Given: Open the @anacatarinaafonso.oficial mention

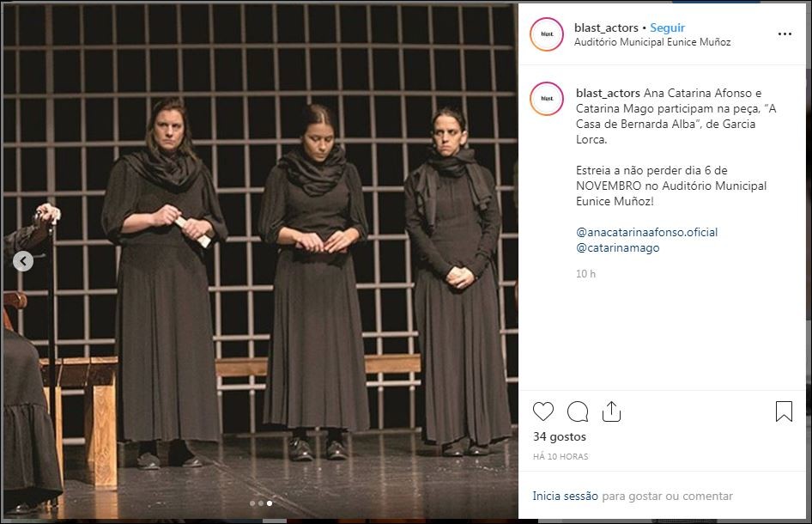Looking at the screenshot, I should coord(647,232).
